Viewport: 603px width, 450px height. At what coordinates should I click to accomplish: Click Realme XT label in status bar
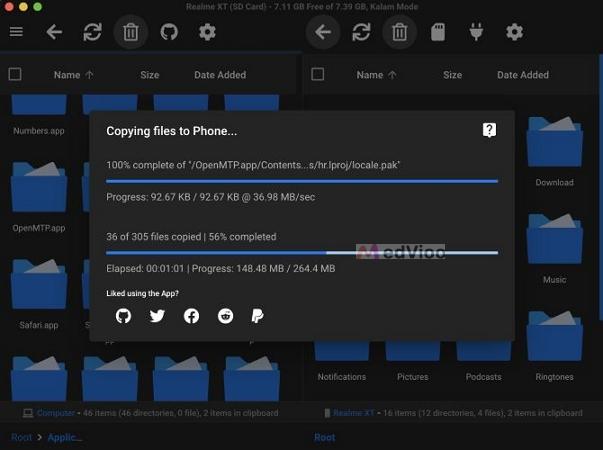click(354, 413)
